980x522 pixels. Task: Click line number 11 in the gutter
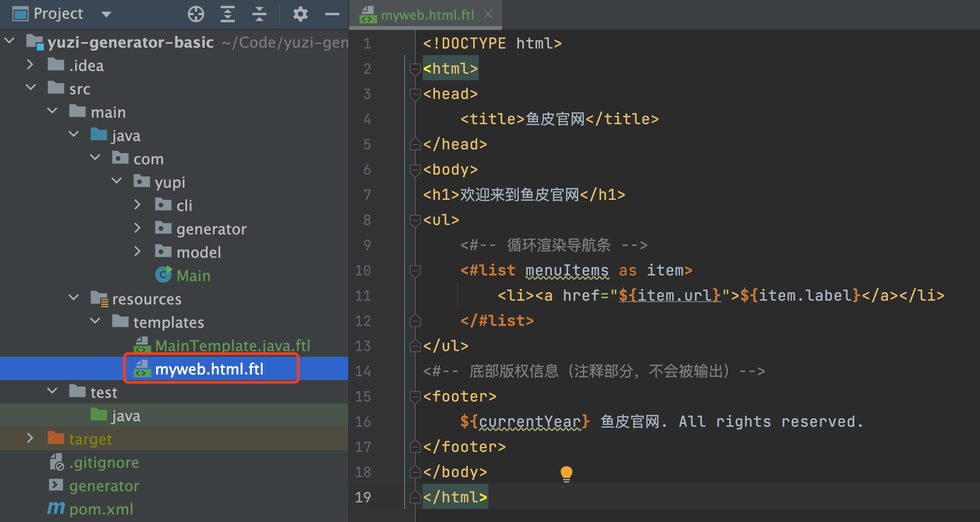tap(363, 296)
